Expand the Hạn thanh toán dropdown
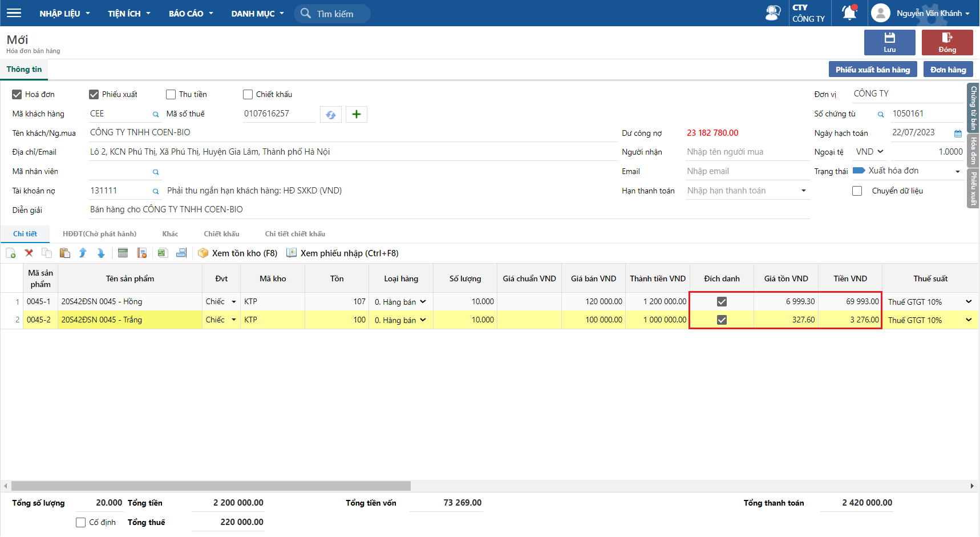Viewport: 980px width, 537px height. tap(804, 191)
